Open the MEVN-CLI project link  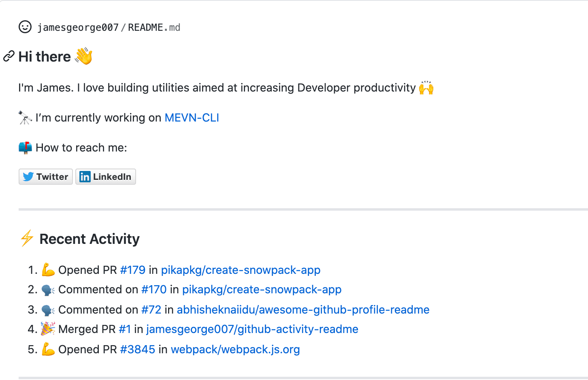tap(192, 118)
